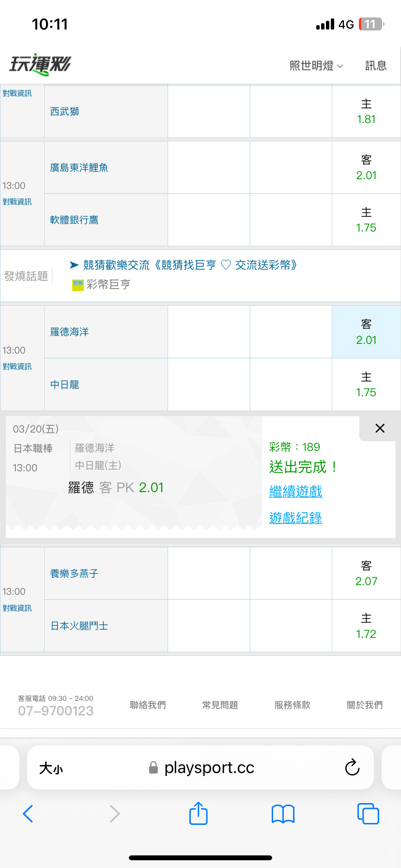Open 對戰資訊 for 羅德海洋 game

click(17, 367)
